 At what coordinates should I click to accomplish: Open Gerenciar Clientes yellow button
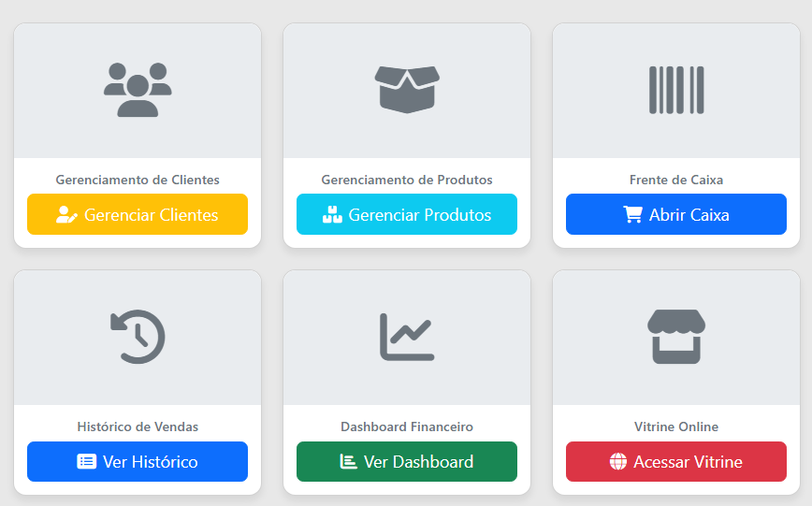[x=138, y=214]
